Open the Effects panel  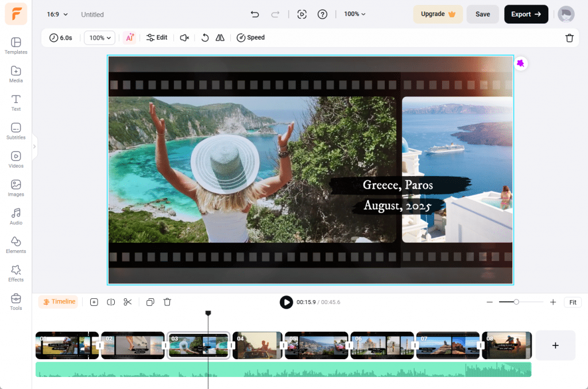(16, 273)
